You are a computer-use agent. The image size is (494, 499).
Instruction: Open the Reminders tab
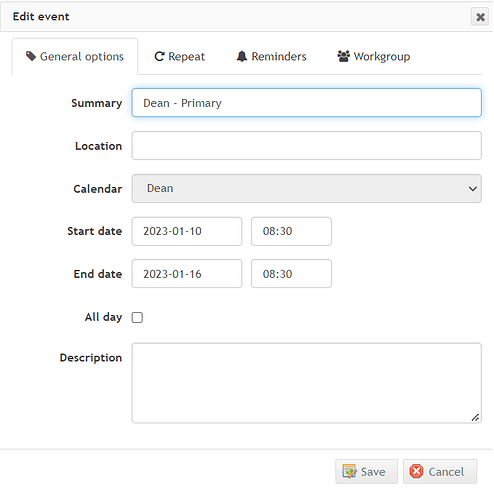click(x=271, y=56)
